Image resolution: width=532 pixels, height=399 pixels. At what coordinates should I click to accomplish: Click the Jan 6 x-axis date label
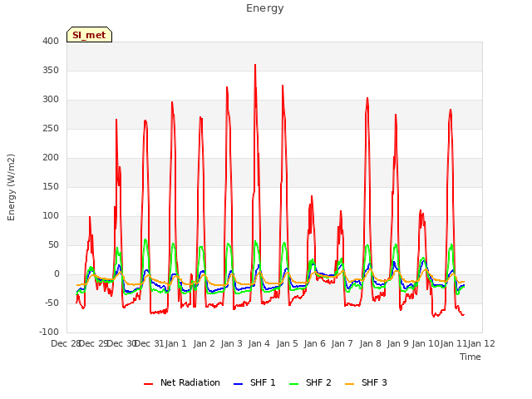pos(315,343)
